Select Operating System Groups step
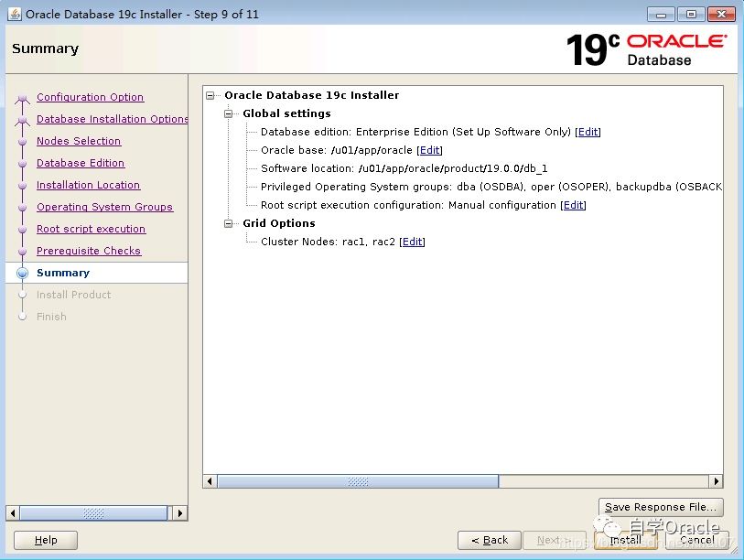The image size is (744, 560). pyautogui.click(x=104, y=207)
